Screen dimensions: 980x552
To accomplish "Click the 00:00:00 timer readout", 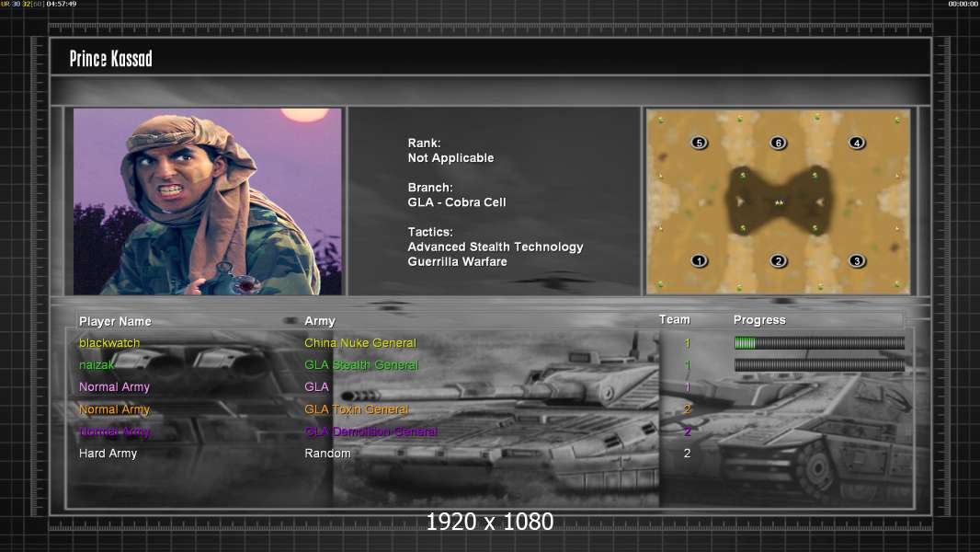I will [963, 4].
